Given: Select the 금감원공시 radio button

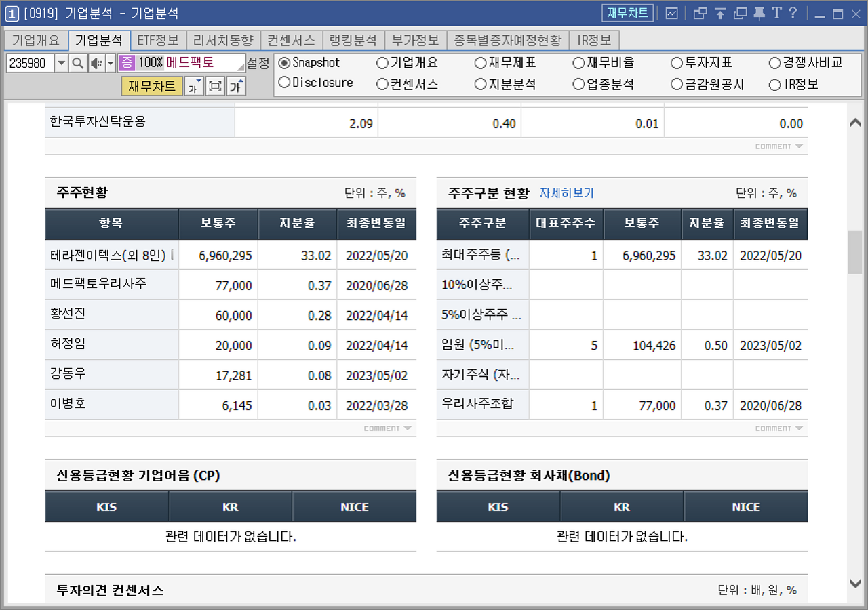Looking at the screenshot, I should (677, 85).
